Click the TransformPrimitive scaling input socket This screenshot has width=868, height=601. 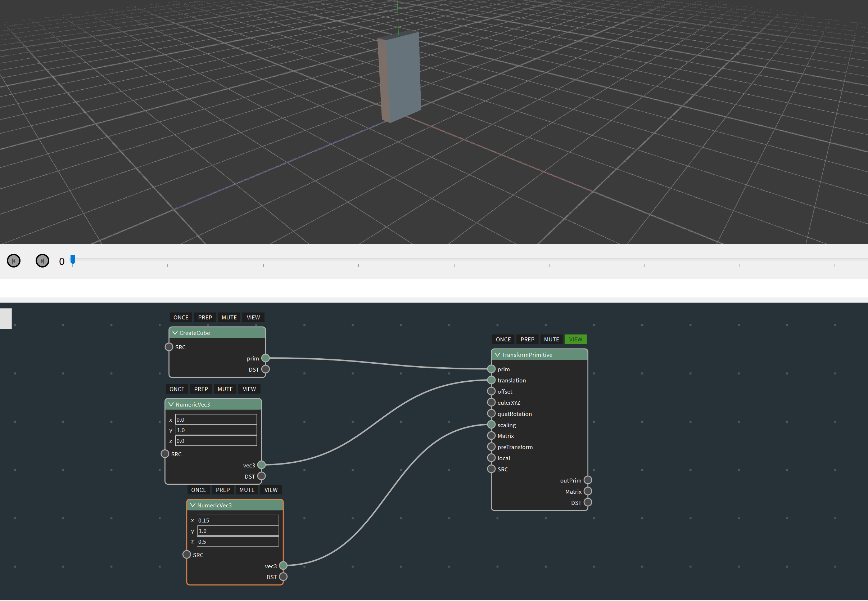click(x=491, y=425)
